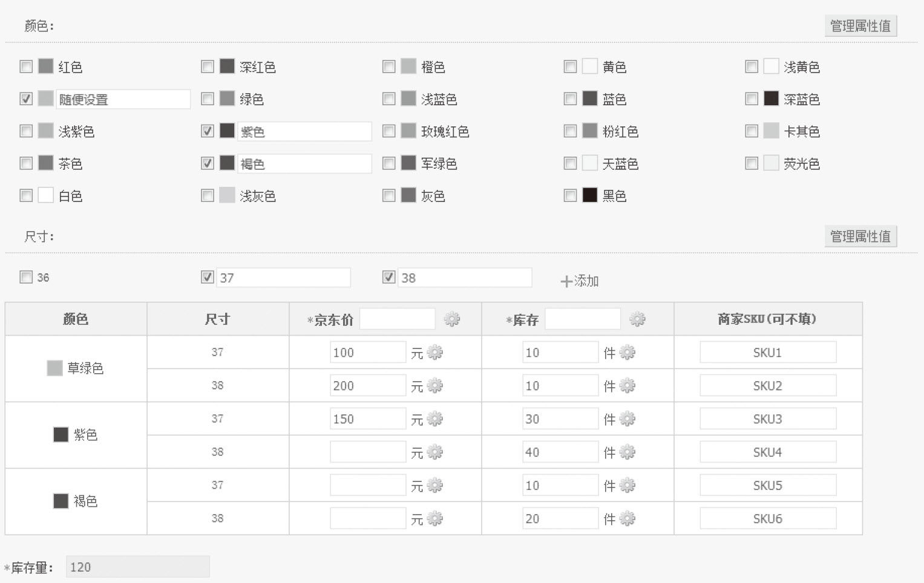Click the 库存量 field showing 120
The height and width of the screenshot is (583, 924).
point(138,567)
